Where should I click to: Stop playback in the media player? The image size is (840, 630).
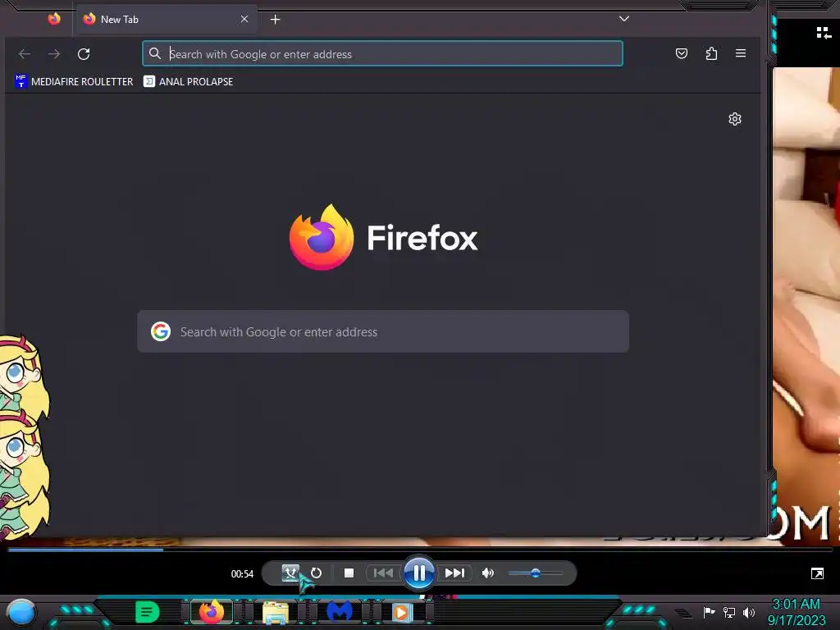(349, 573)
